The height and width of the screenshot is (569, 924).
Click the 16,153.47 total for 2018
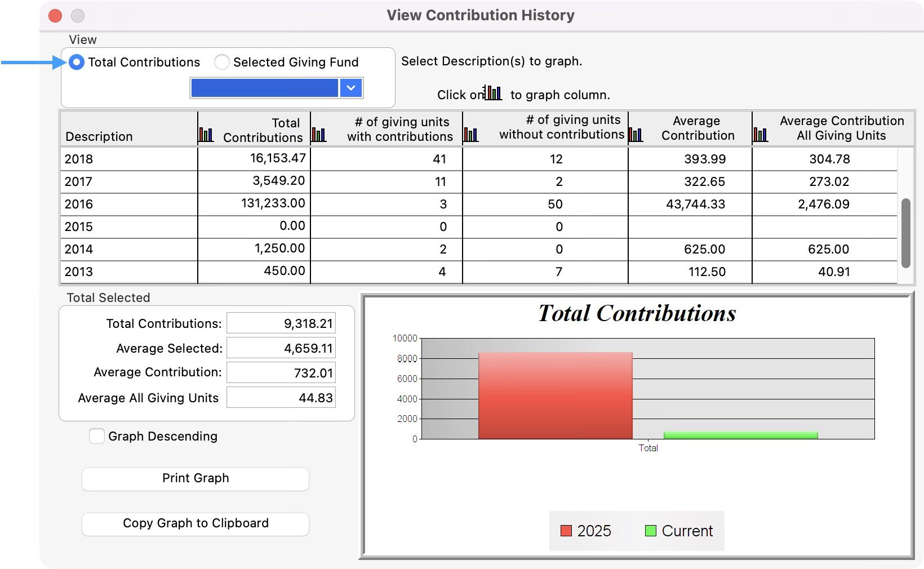click(x=278, y=158)
